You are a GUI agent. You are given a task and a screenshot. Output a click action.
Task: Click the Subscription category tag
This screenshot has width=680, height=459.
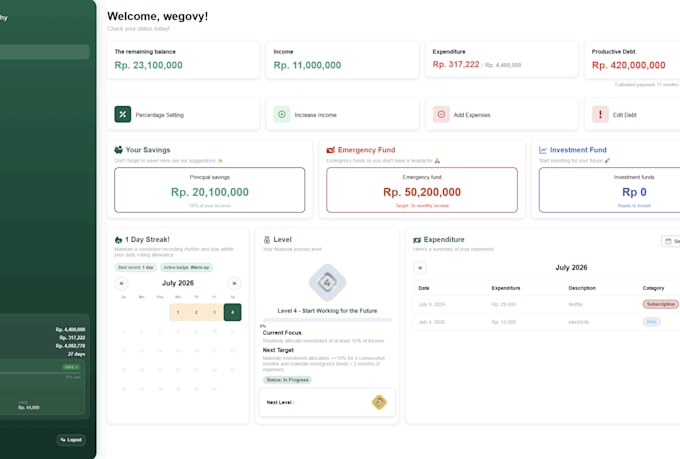pyautogui.click(x=660, y=304)
